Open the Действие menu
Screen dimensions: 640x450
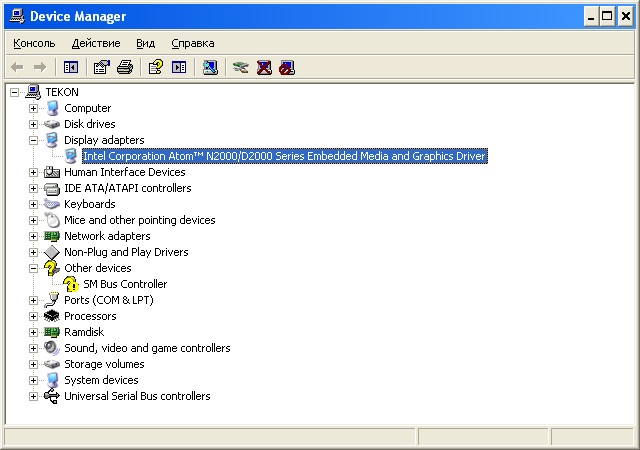tap(96, 43)
